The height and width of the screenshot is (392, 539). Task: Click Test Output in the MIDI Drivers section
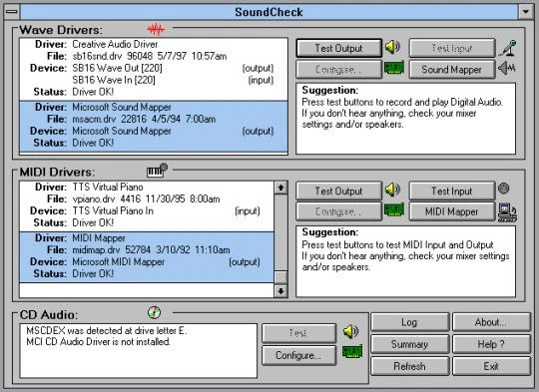(x=339, y=191)
